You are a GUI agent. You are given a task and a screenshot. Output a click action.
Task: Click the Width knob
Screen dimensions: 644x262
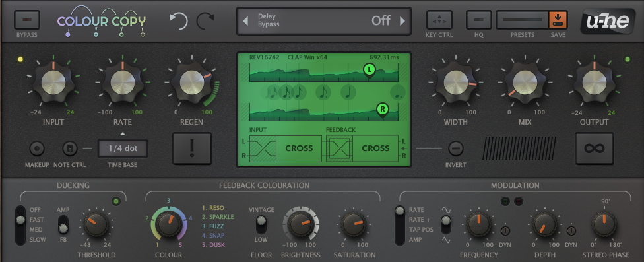(456, 82)
